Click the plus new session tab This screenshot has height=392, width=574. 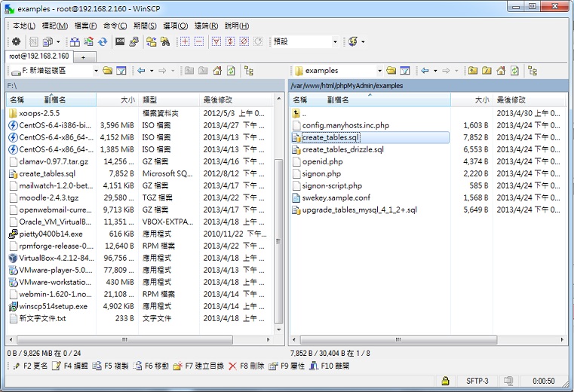point(84,57)
